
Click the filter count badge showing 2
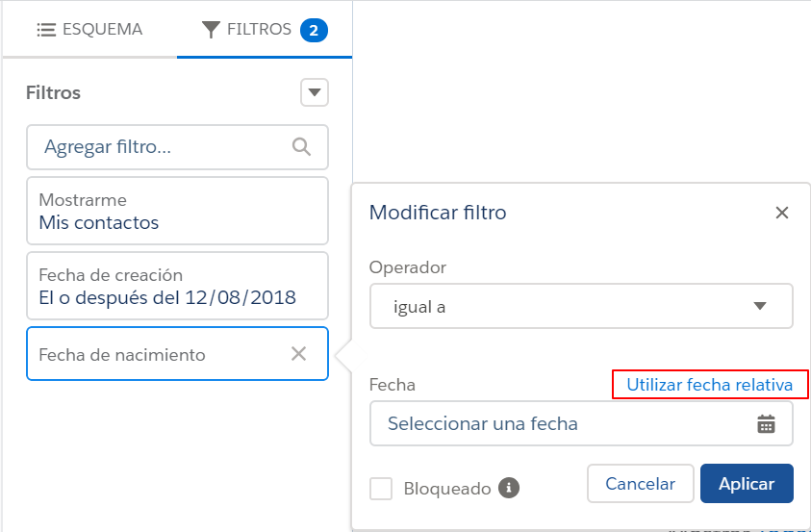point(314,31)
